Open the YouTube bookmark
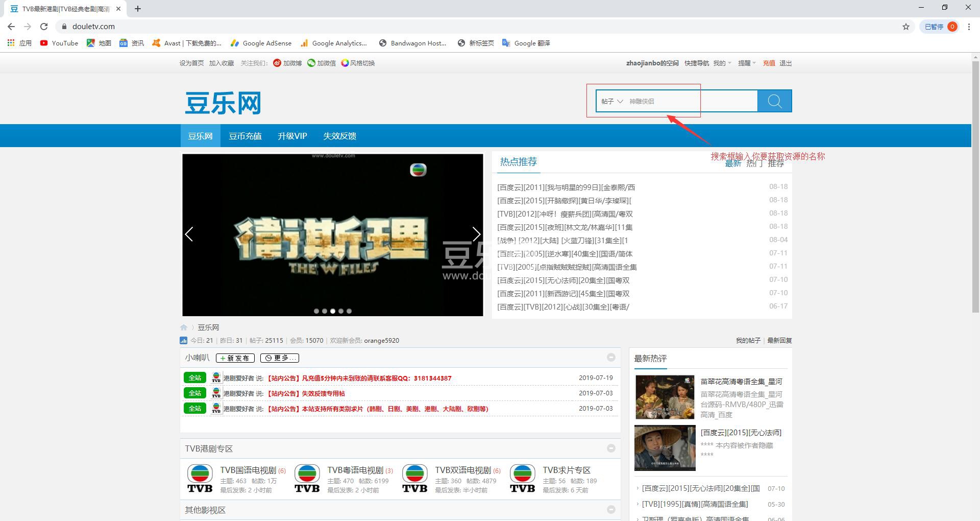The width and height of the screenshot is (980, 521). (x=59, y=43)
